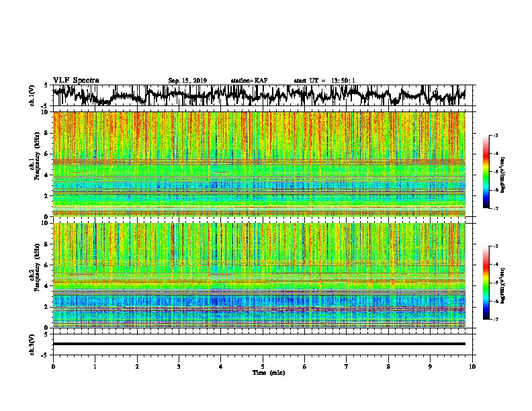Image resolution: width=532 pixels, height=411 pixels.
Task: Click the time tick label '0'
Action: click(53, 367)
